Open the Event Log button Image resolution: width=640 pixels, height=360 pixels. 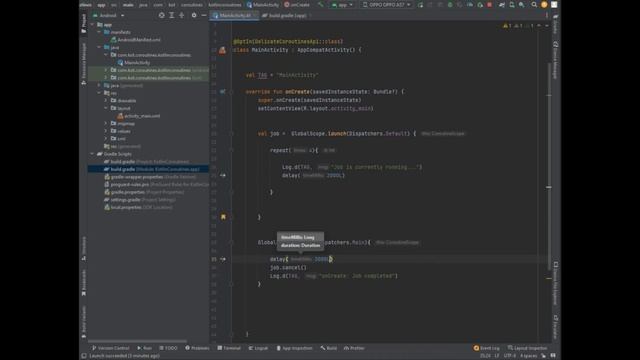click(487, 348)
